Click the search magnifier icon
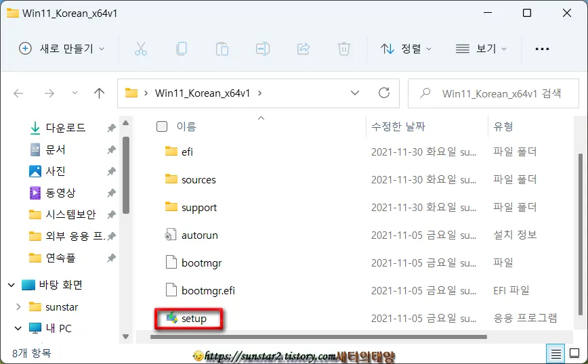 pos(425,93)
